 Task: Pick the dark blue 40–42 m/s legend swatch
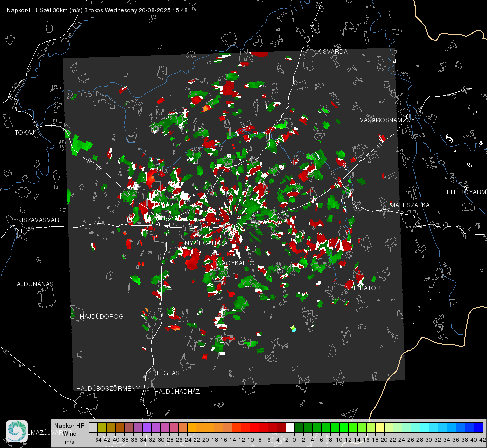(x=479, y=427)
